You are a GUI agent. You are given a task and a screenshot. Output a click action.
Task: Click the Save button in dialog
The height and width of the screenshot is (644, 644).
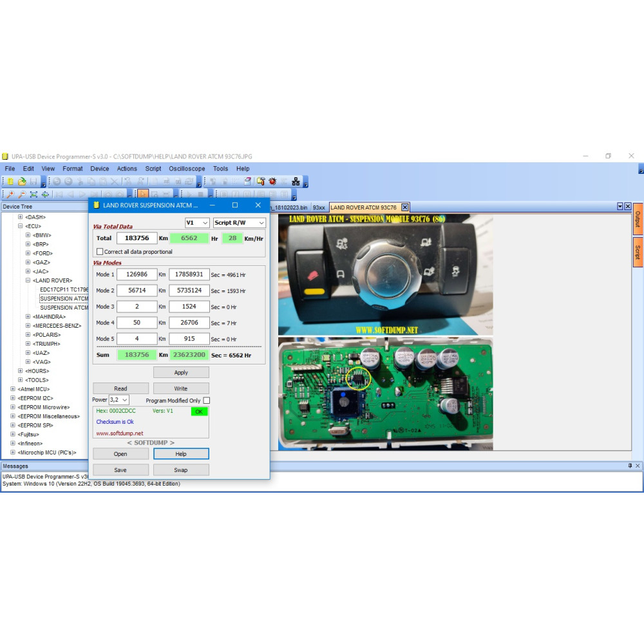[x=121, y=470]
